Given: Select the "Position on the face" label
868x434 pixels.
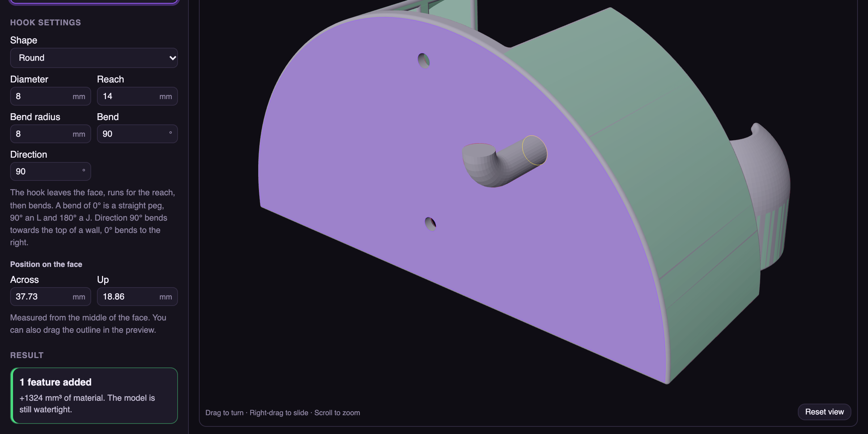Looking at the screenshot, I should coord(46,264).
